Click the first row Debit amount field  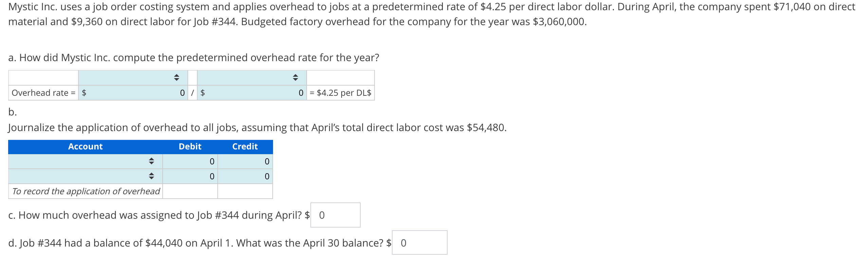pos(190,161)
